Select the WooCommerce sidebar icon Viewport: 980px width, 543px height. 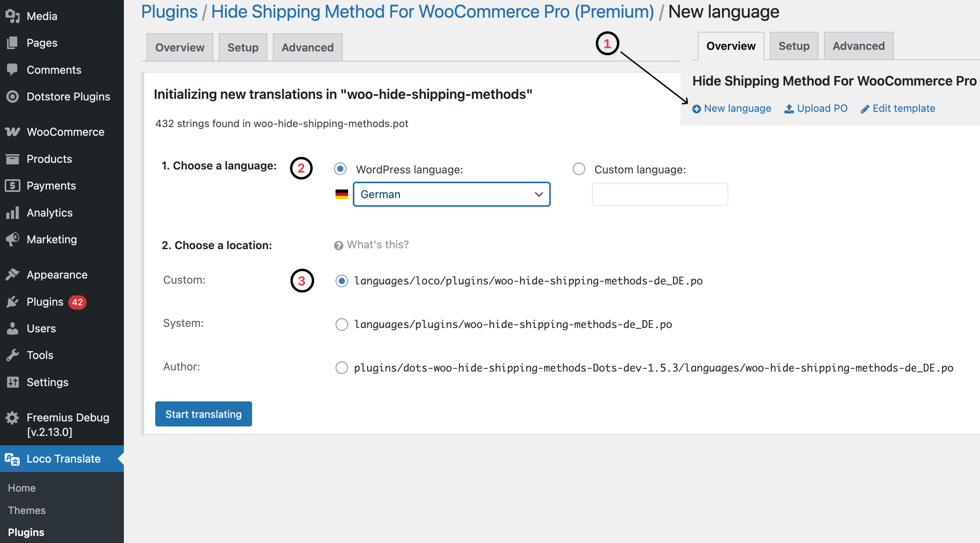pyautogui.click(x=12, y=132)
